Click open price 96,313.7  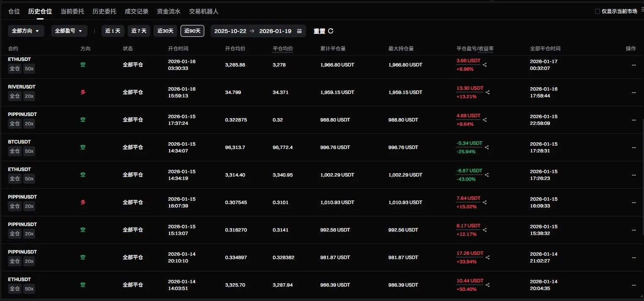click(x=235, y=147)
